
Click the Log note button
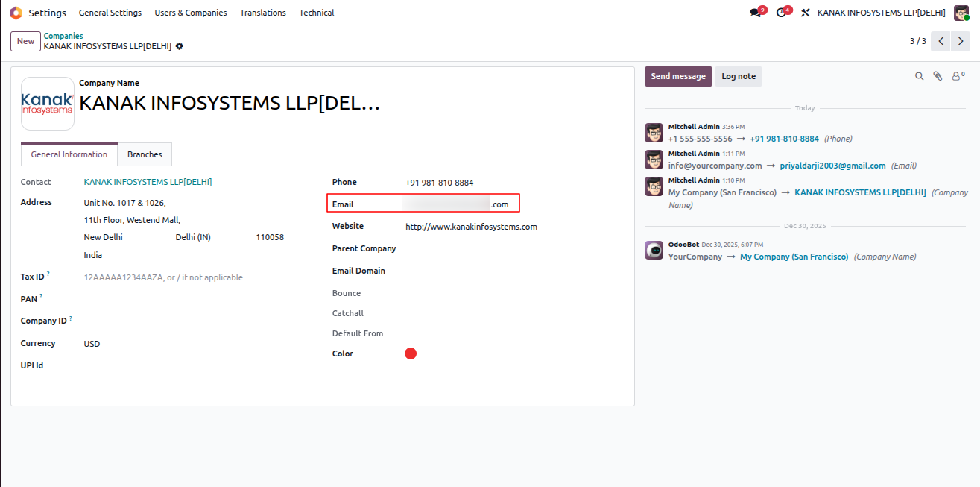[x=739, y=76]
